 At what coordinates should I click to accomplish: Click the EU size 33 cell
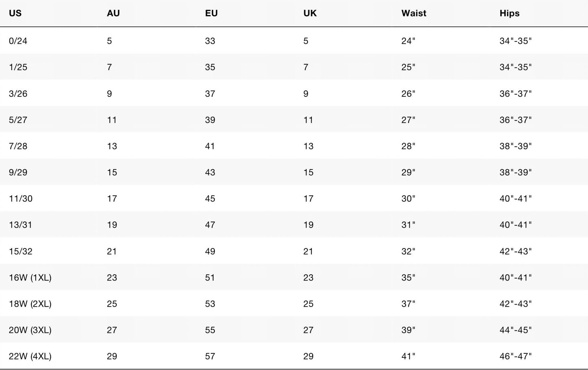210,41
